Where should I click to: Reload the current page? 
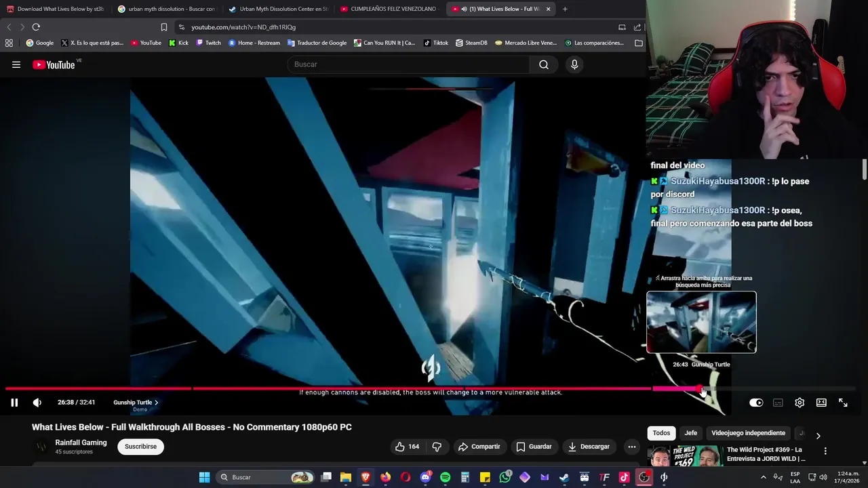[x=36, y=27]
